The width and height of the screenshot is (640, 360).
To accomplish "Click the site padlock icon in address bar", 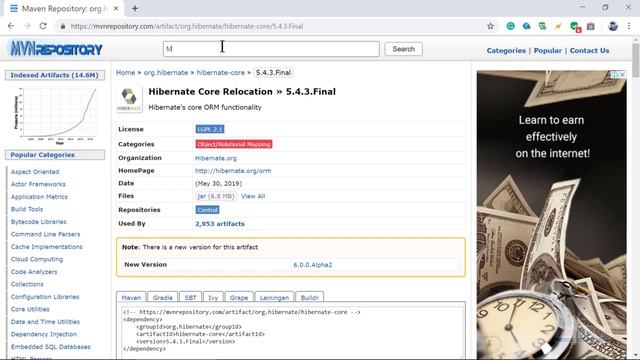I will click(x=62, y=26).
